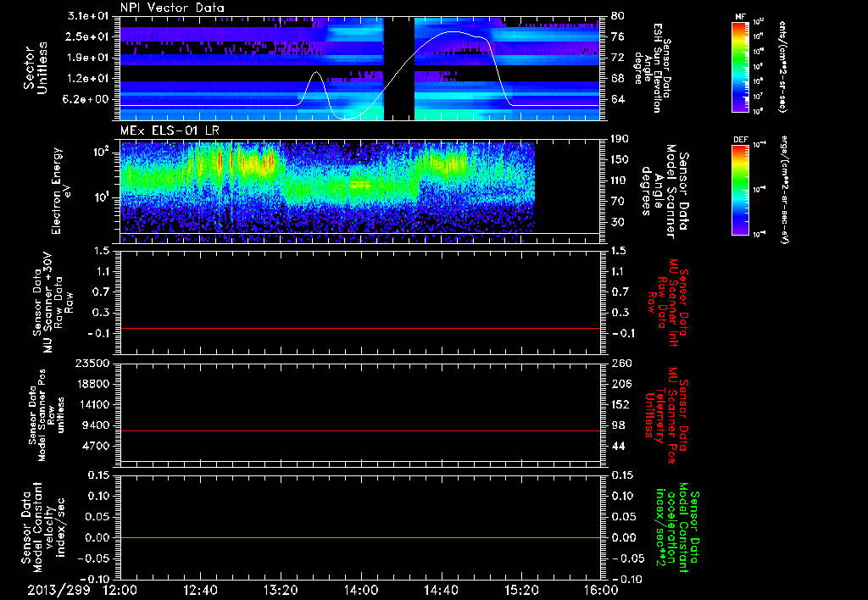Click the "1.2e+01" sector tick value
Screen dimensions: 868x600
pos(86,79)
